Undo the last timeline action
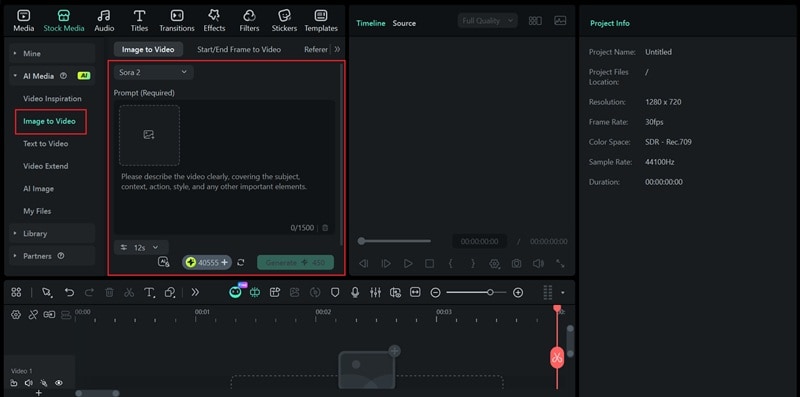The image size is (800, 397). pos(69,292)
